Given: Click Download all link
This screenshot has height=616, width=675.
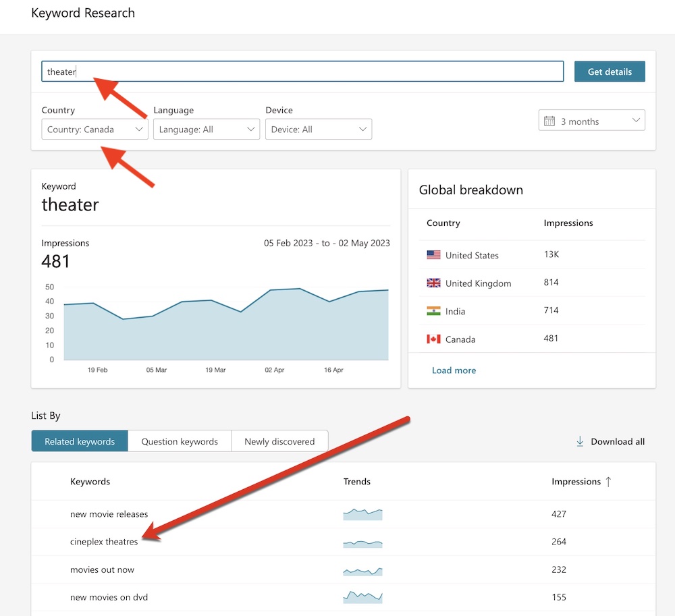Looking at the screenshot, I should pos(617,441).
